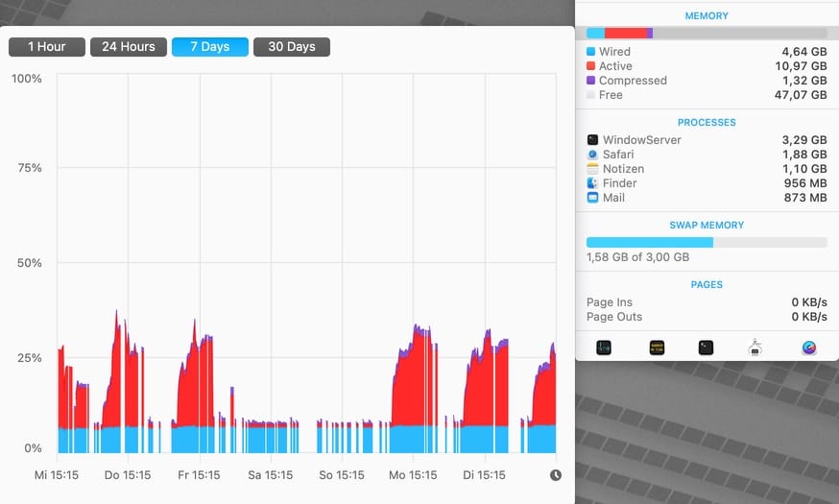Image resolution: width=839 pixels, height=504 pixels.
Task: Click the memory usage bar
Action: pos(707,34)
